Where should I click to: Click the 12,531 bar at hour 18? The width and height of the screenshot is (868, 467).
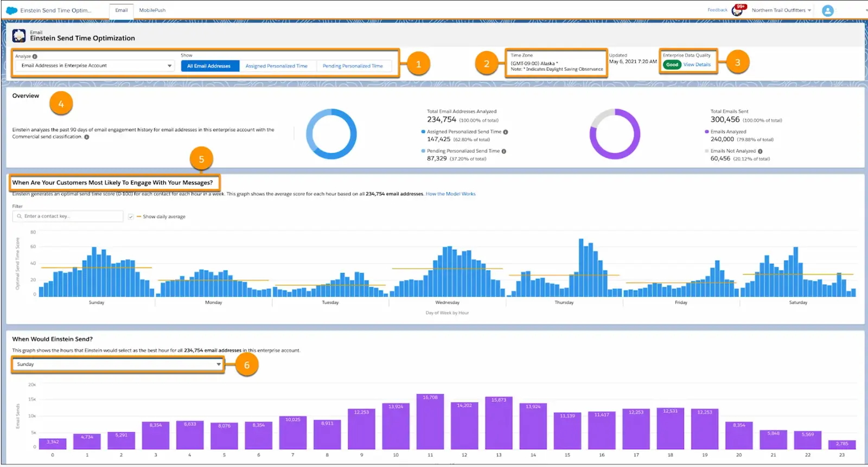tap(671, 428)
